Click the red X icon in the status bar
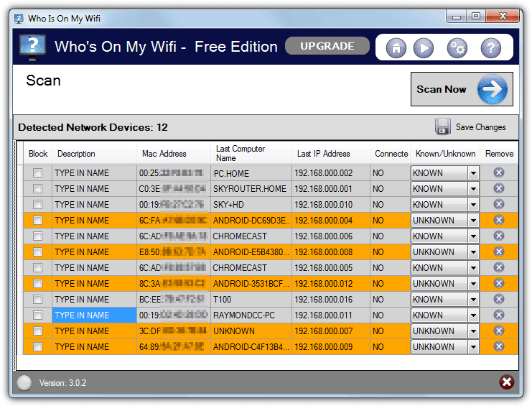 pos(507,382)
